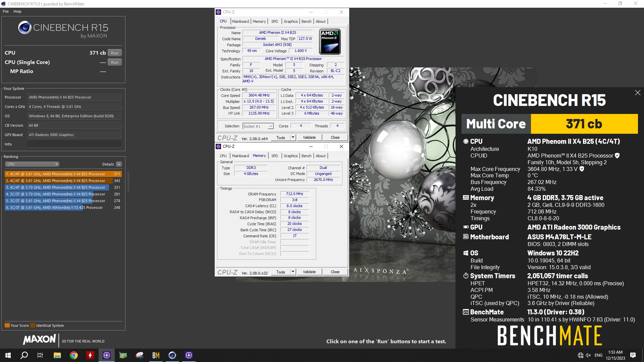This screenshot has height=362, width=644.
Task: Open the Cinebench File menu
Action: [x=6, y=11]
